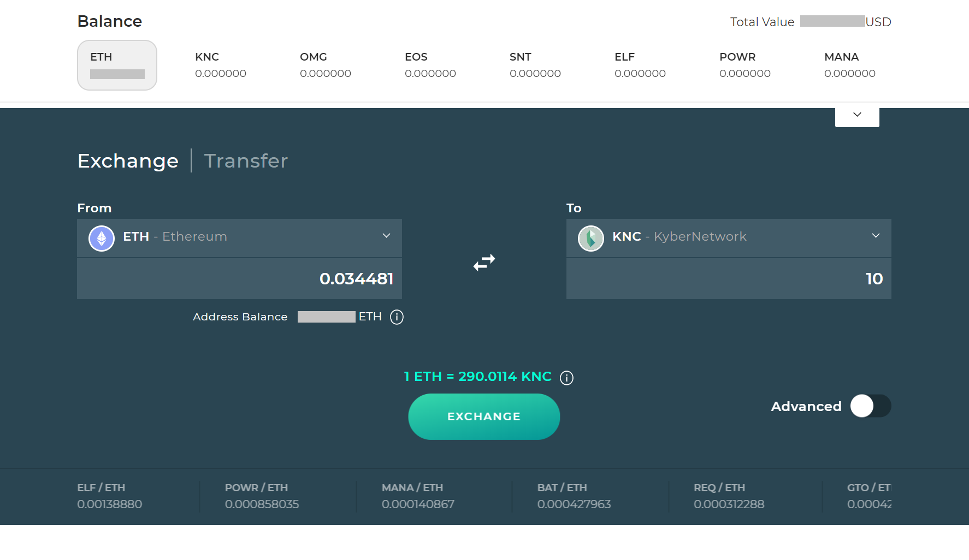Viewport: 969px width, 560px height.
Task: Click the Address Balance label
Action: [240, 317]
